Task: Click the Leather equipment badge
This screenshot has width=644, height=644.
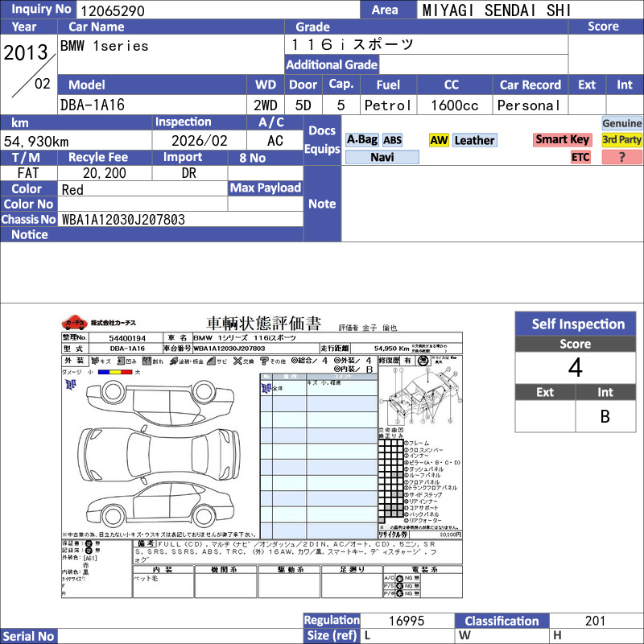Action: 475,140
